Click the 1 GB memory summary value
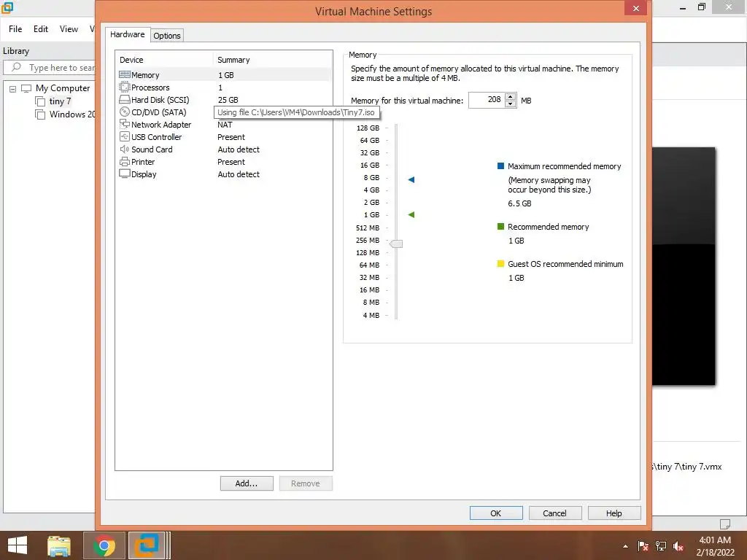 [x=226, y=75]
